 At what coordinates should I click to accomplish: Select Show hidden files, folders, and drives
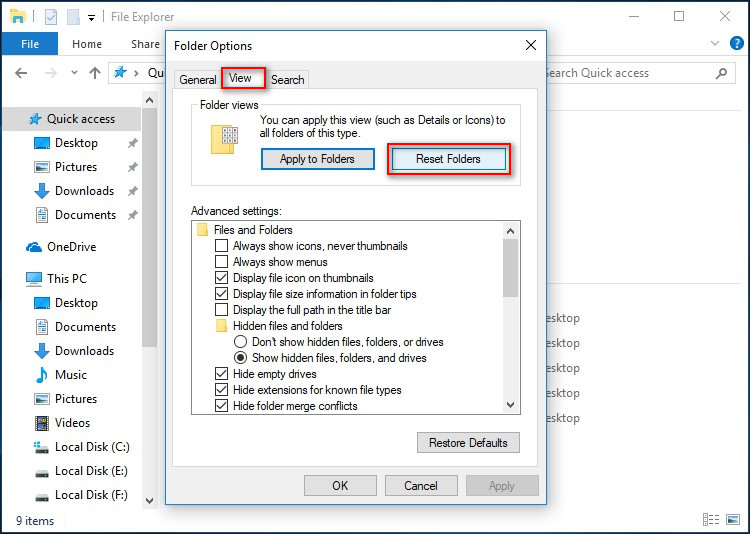pyautogui.click(x=241, y=357)
